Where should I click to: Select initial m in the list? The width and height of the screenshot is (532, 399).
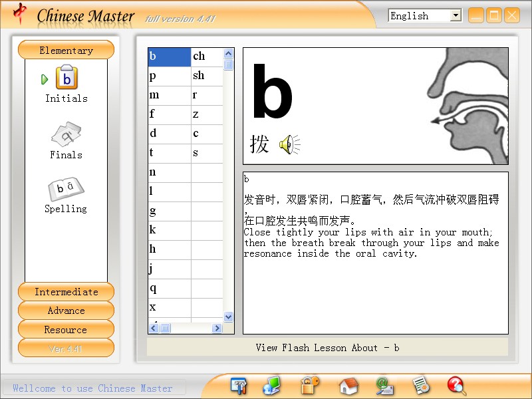170,95
